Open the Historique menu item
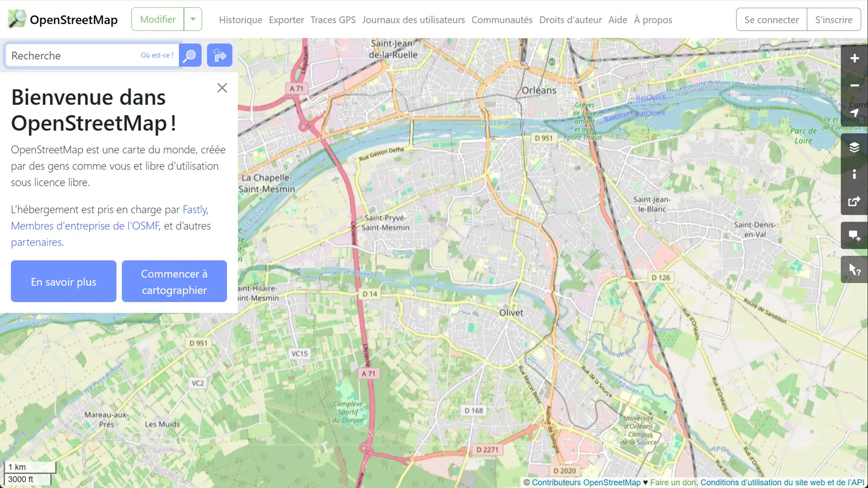This screenshot has width=868, height=488. [x=241, y=20]
